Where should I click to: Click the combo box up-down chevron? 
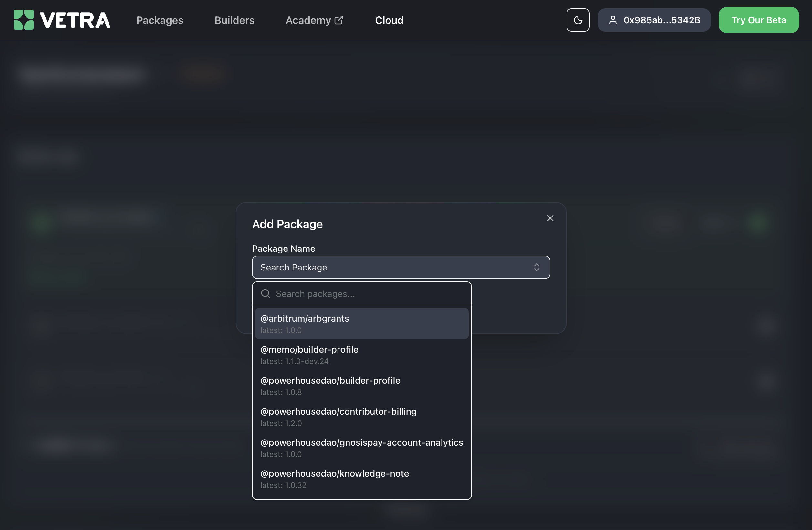[x=536, y=267]
